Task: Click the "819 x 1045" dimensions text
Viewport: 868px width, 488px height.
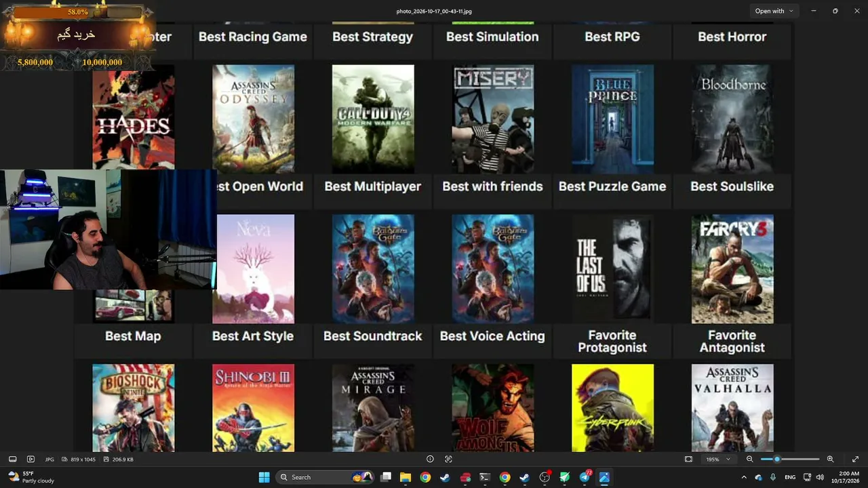Action: (83, 460)
